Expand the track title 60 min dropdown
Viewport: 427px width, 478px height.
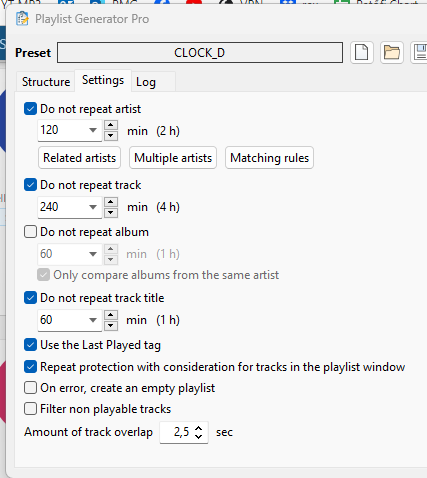coord(93,320)
